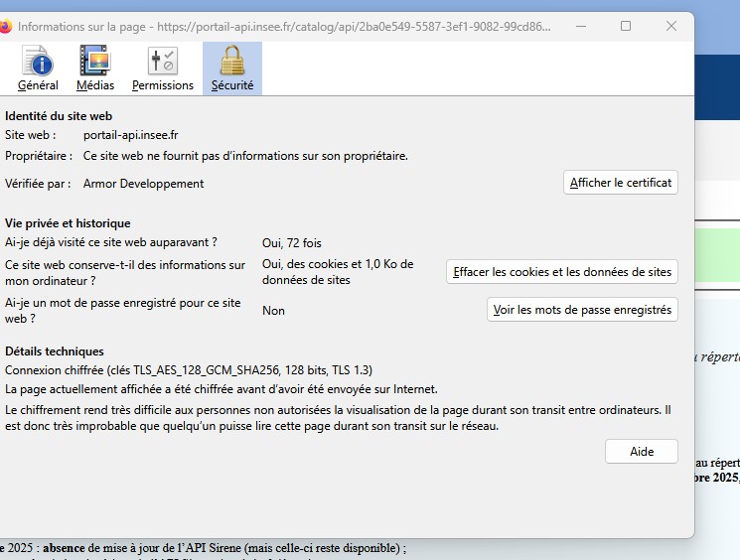Click the Aide button
The height and width of the screenshot is (560, 740).
coord(642,452)
